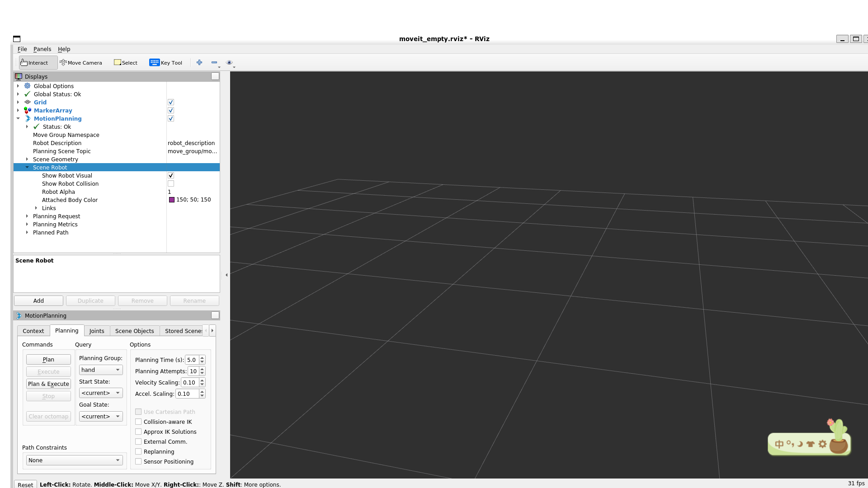The height and width of the screenshot is (488, 868).
Task: Click the Status: Ok green checkmark
Action: [37, 127]
